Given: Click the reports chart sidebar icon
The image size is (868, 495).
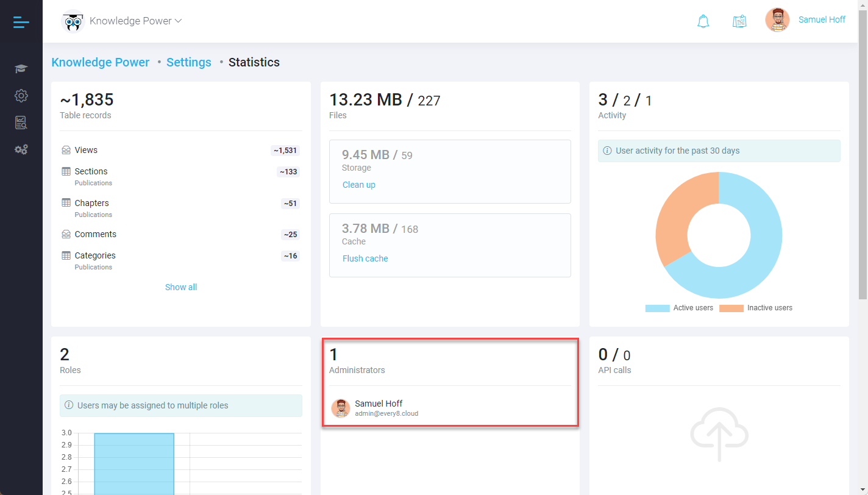Looking at the screenshot, I should [21, 123].
